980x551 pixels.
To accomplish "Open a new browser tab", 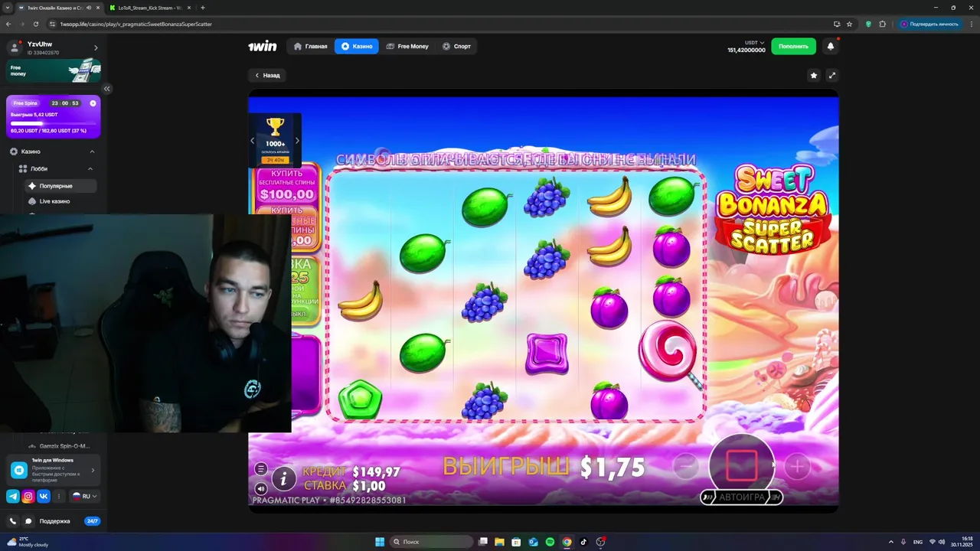I will [x=202, y=8].
